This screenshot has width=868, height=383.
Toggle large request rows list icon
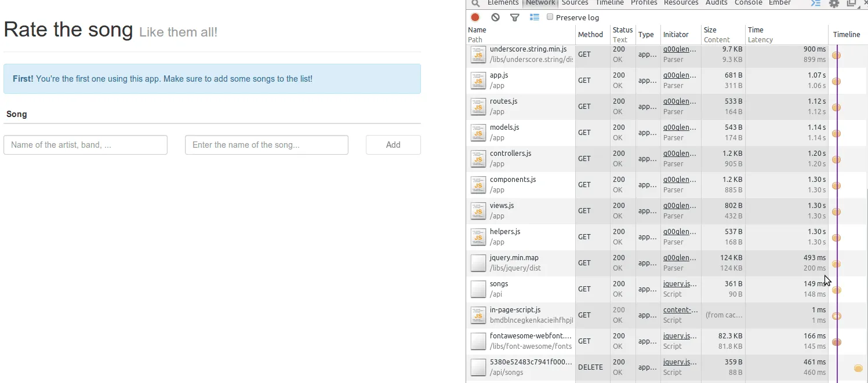pos(535,17)
